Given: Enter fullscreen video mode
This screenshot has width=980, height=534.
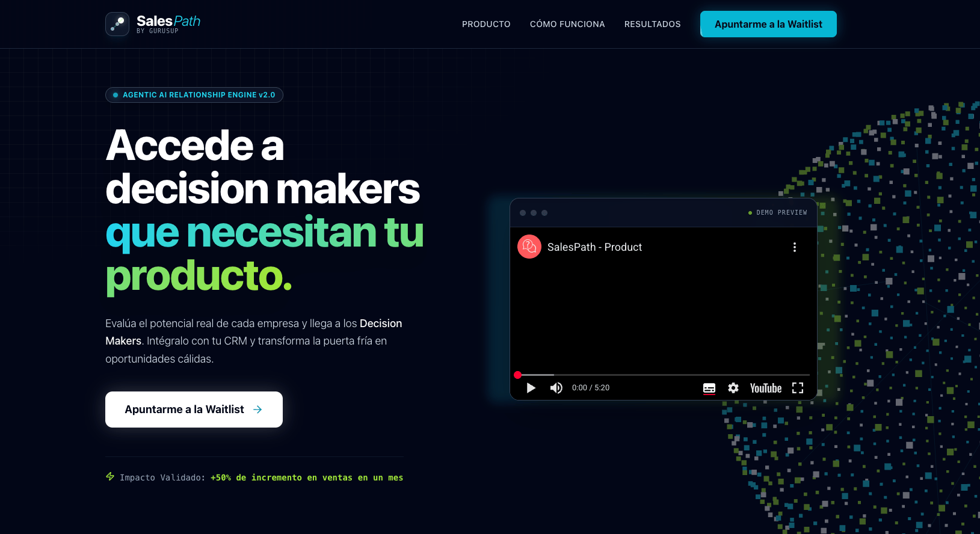Looking at the screenshot, I should point(798,388).
